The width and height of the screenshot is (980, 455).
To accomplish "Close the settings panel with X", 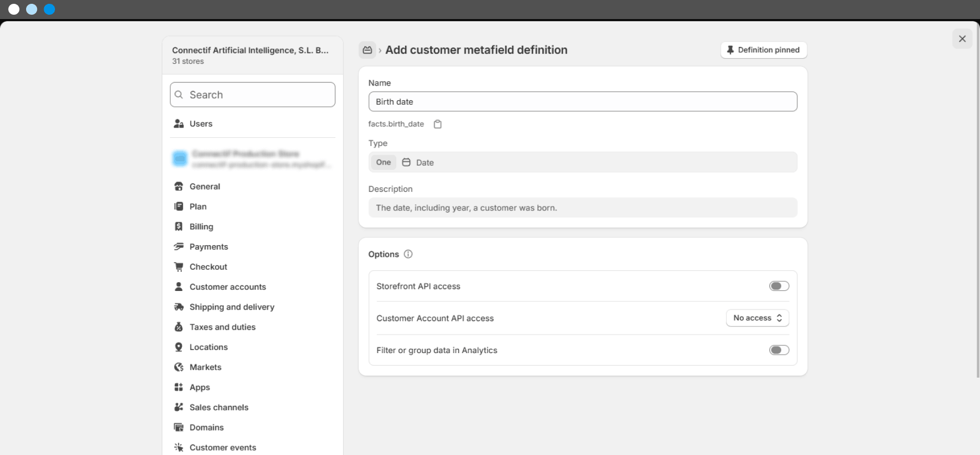I will click(962, 39).
